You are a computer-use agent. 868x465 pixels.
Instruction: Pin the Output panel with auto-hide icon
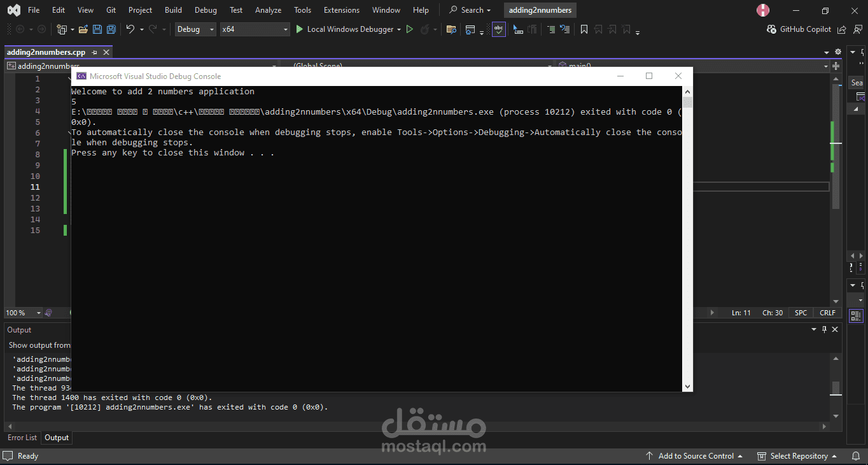click(824, 329)
